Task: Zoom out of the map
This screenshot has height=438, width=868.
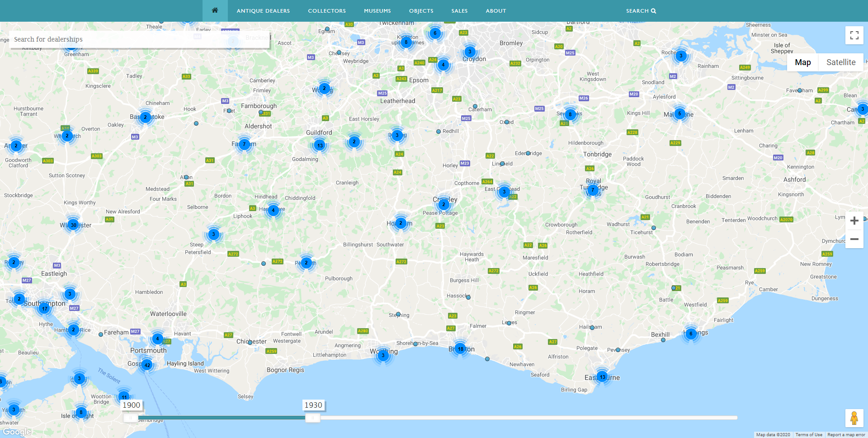Action: pos(854,239)
